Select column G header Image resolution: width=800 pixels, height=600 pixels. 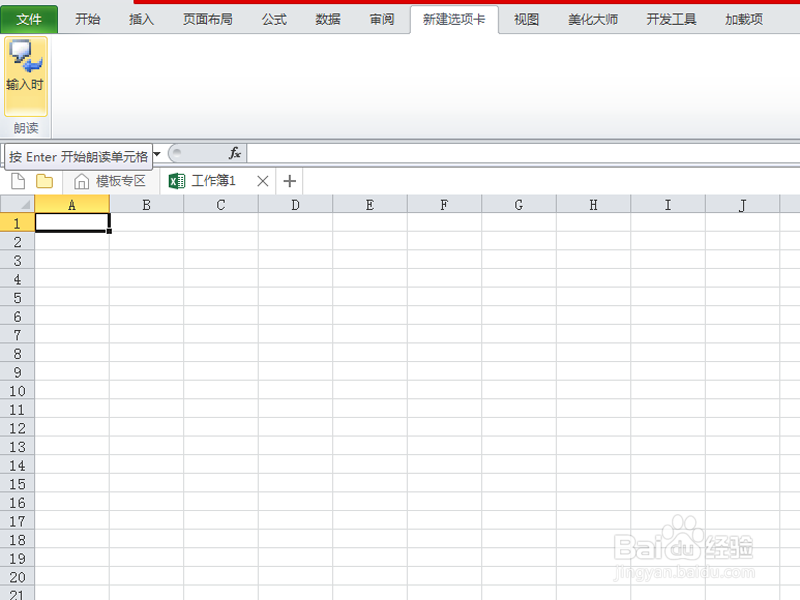coord(519,205)
